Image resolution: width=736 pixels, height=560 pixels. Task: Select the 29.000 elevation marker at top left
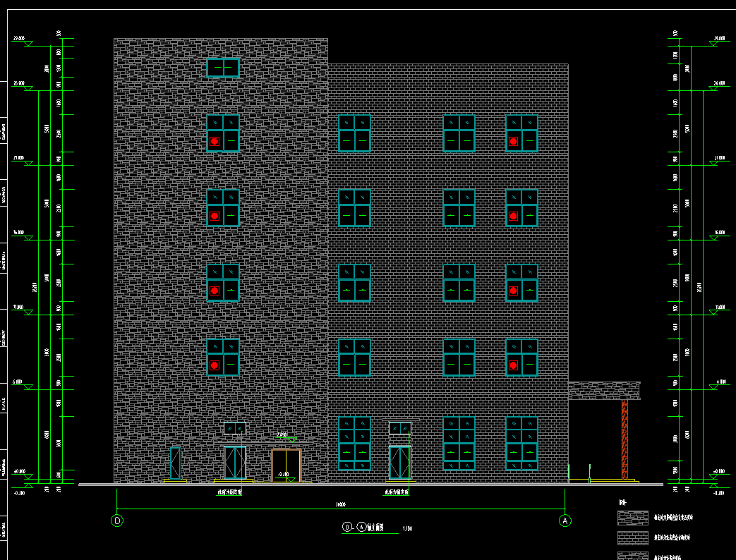click(x=19, y=38)
